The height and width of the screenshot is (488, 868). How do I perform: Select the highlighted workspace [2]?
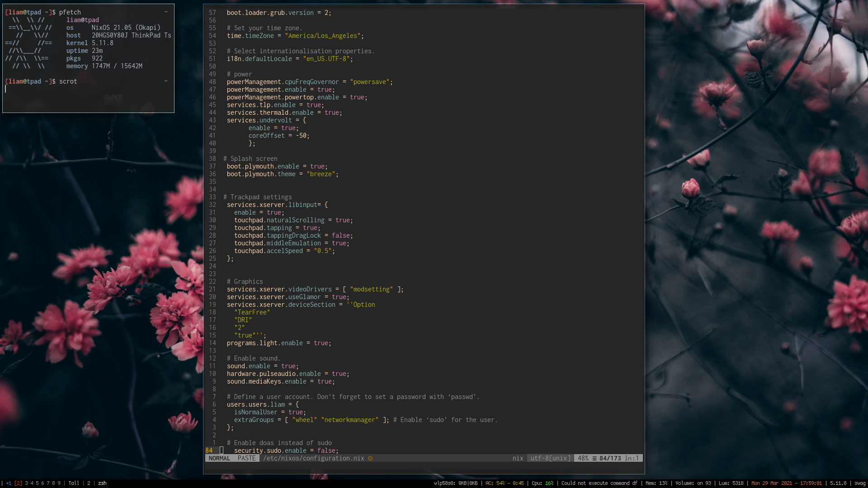click(x=19, y=483)
